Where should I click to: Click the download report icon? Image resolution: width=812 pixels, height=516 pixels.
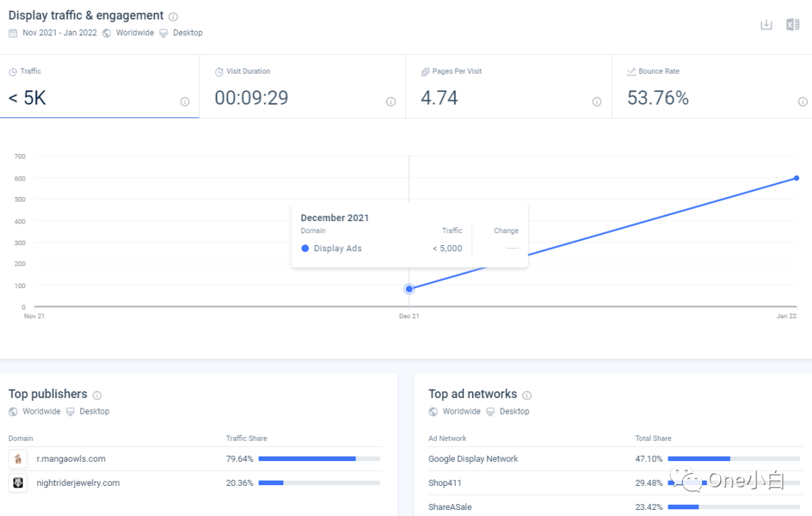pos(766,24)
